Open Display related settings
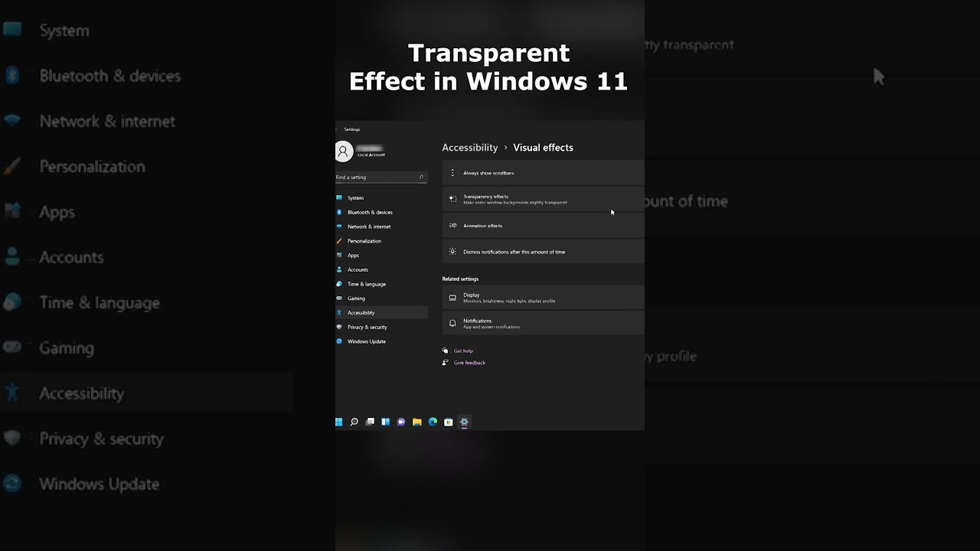Image resolution: width=980 pixels, height=551 pixels. coord(544,298)
